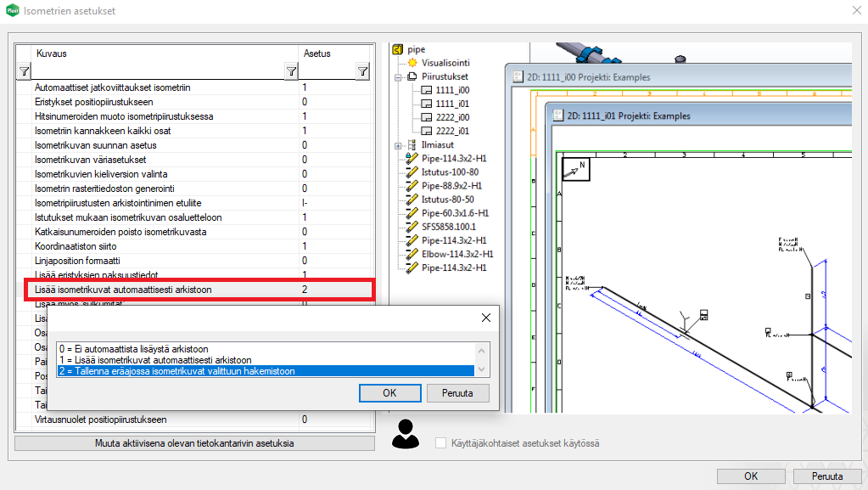Click the yellow pipe root icon
Viewport: 868px width, 490px height.
[399, 49]
